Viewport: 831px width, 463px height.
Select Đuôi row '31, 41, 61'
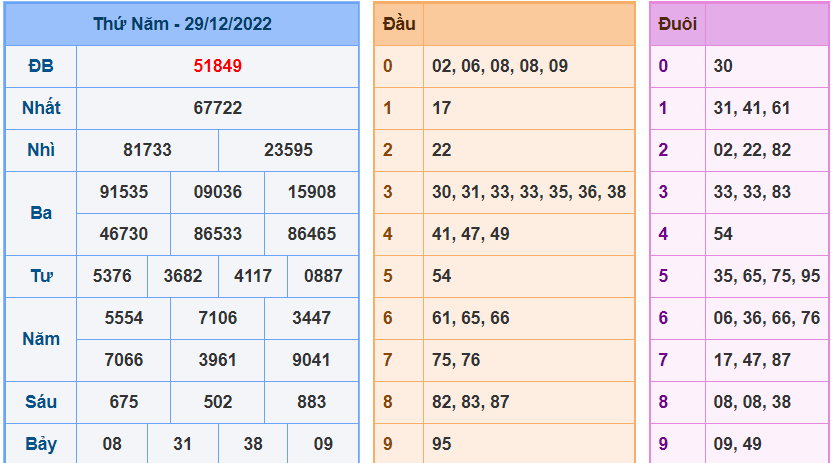click(752, 108)
